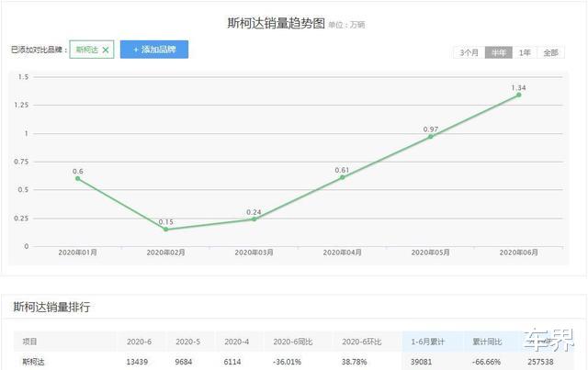Click the 0.61 data point for 2020年04月

[x=342, y=177]
